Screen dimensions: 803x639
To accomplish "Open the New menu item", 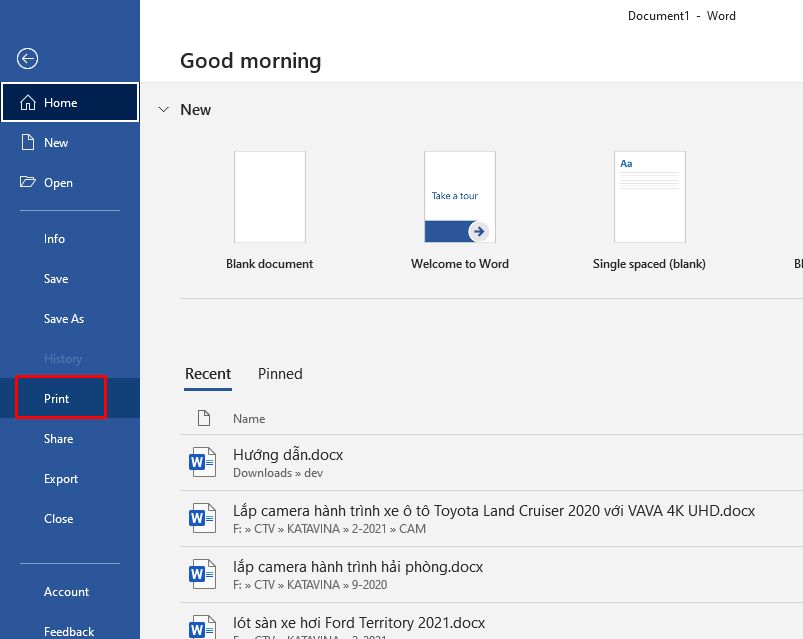I will pos(70,142).
